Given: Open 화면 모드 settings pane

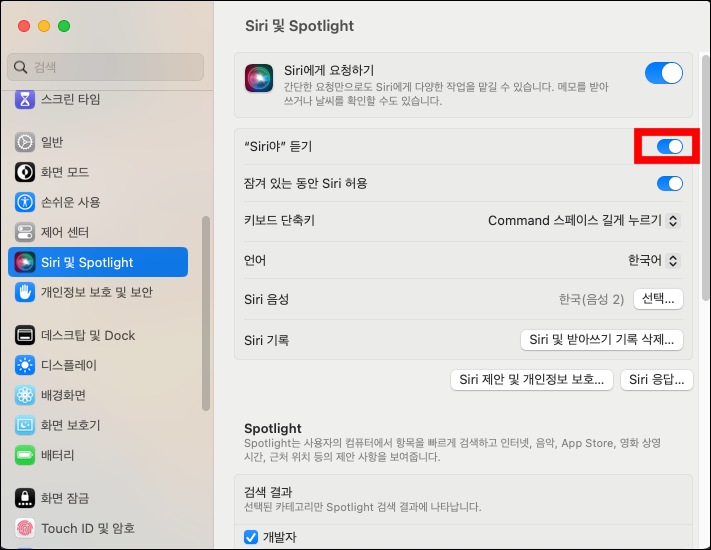Looking at the screenshot, I should click(x=98, y=172).
